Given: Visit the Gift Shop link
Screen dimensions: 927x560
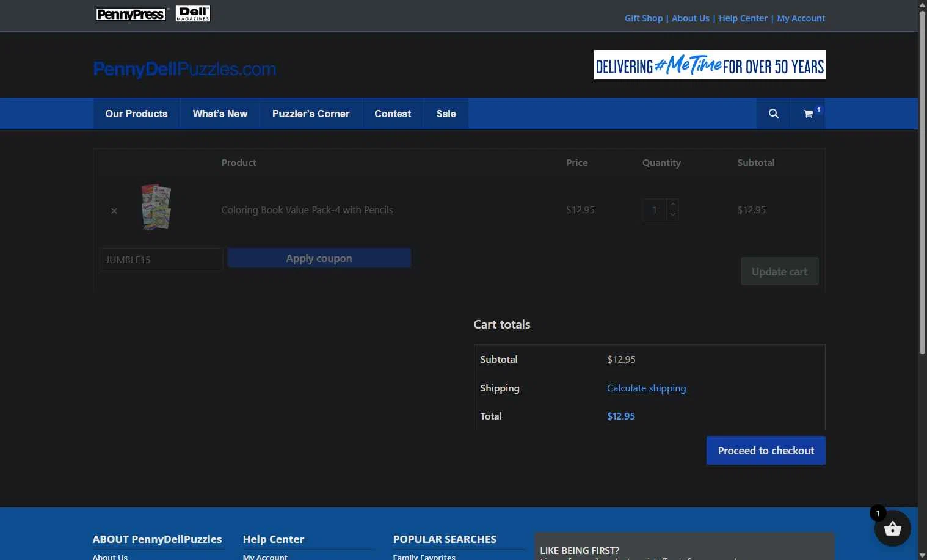Looking at the screenshot, I should [644, 18].
